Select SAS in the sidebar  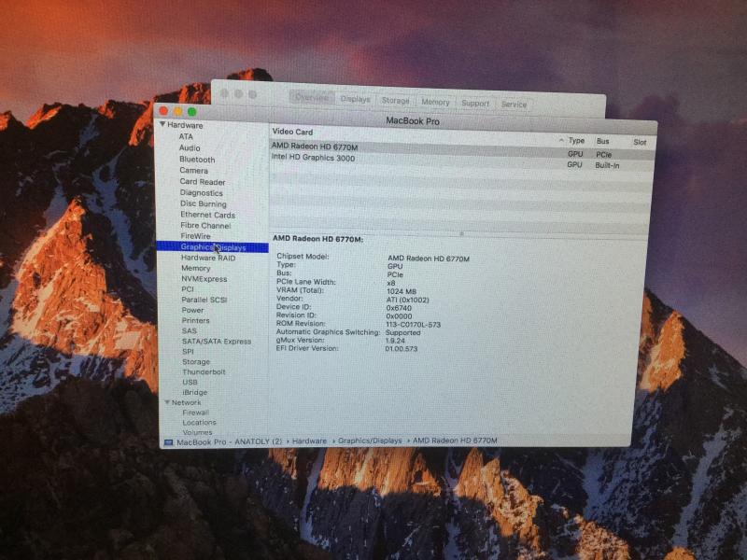click(x=190, y=330)
